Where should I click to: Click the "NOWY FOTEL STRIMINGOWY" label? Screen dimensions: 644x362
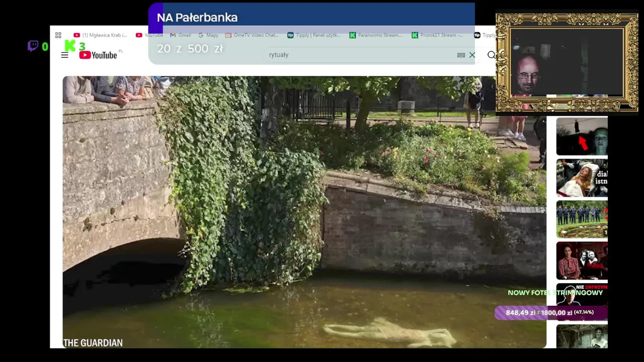[555, 293]
